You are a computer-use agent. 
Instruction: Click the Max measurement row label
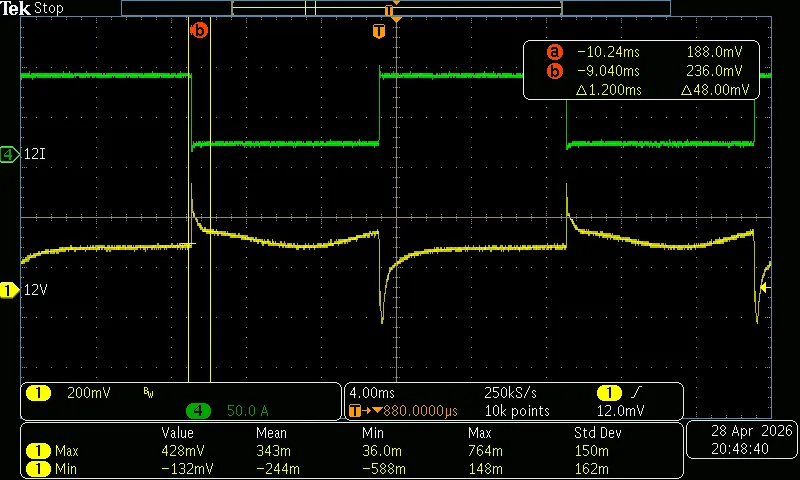[x=67, y=451]
